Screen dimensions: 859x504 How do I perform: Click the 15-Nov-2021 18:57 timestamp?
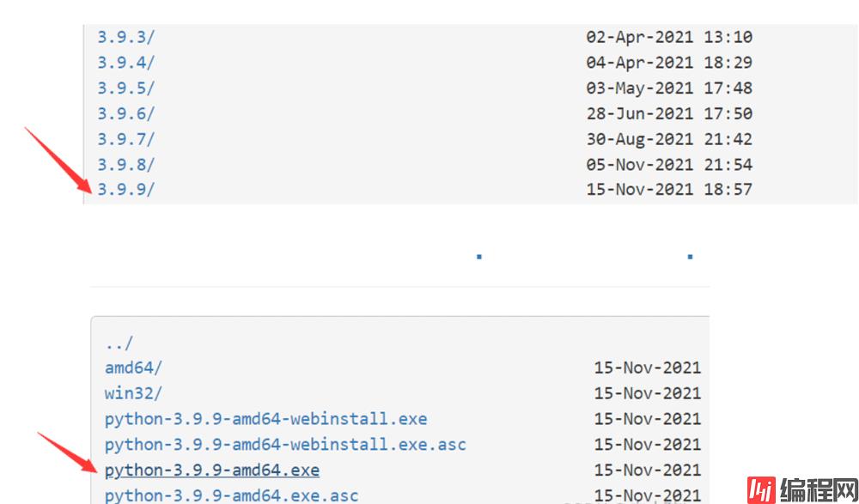[669, 189]
